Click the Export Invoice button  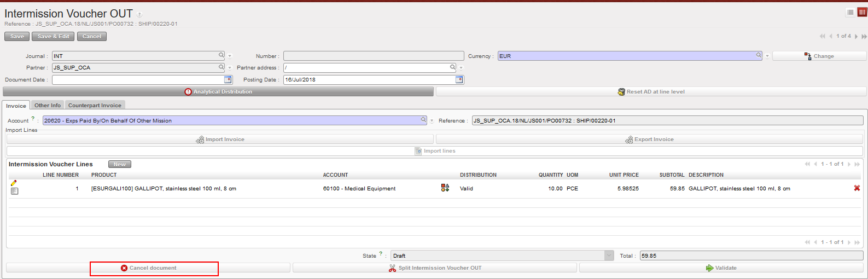(x=649, y=139)
